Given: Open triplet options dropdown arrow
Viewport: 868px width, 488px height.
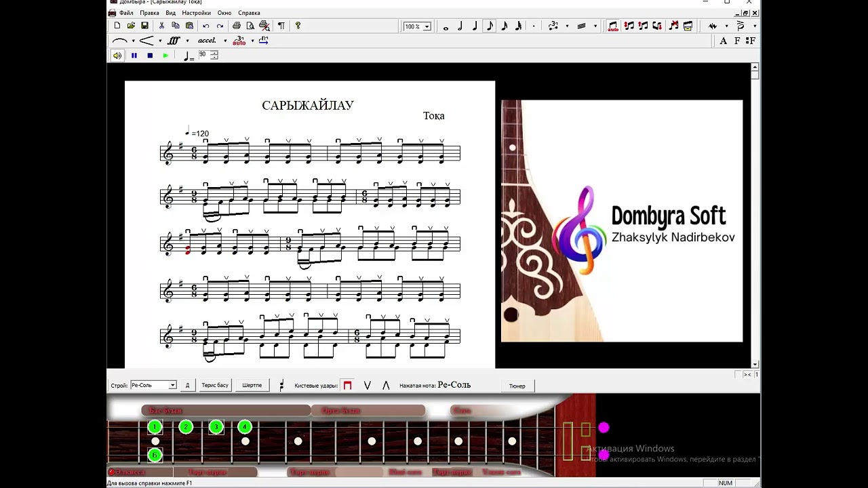Looking at the screenshot, I should (567, 26).
